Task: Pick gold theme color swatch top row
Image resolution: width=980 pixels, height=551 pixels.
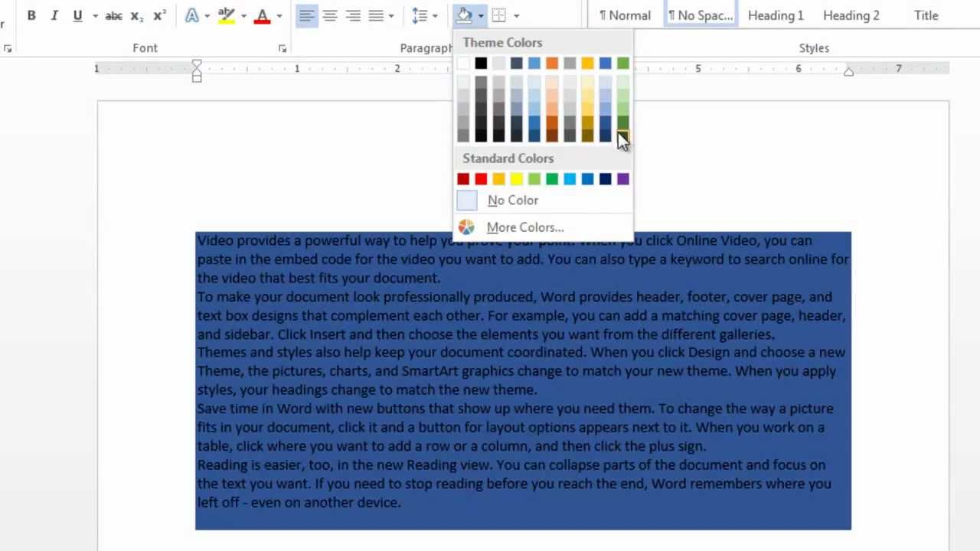Action: pos(587,64)
